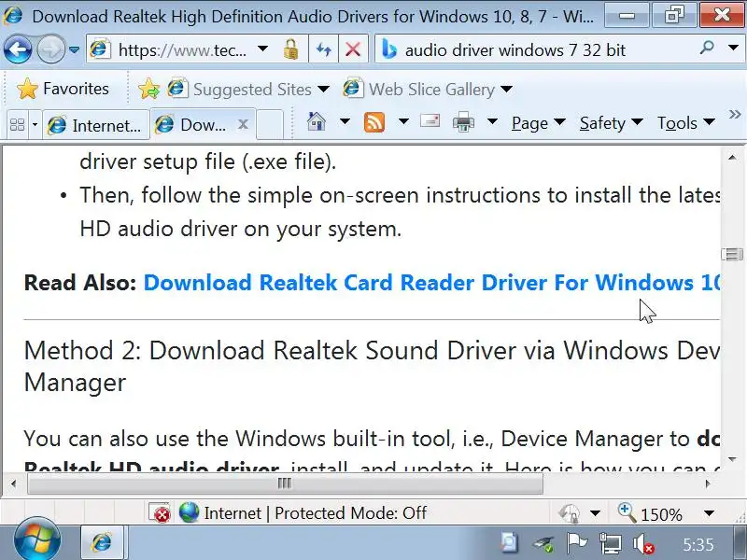Click the Print icon
The image size is (747, 560).
click(463, 122)
